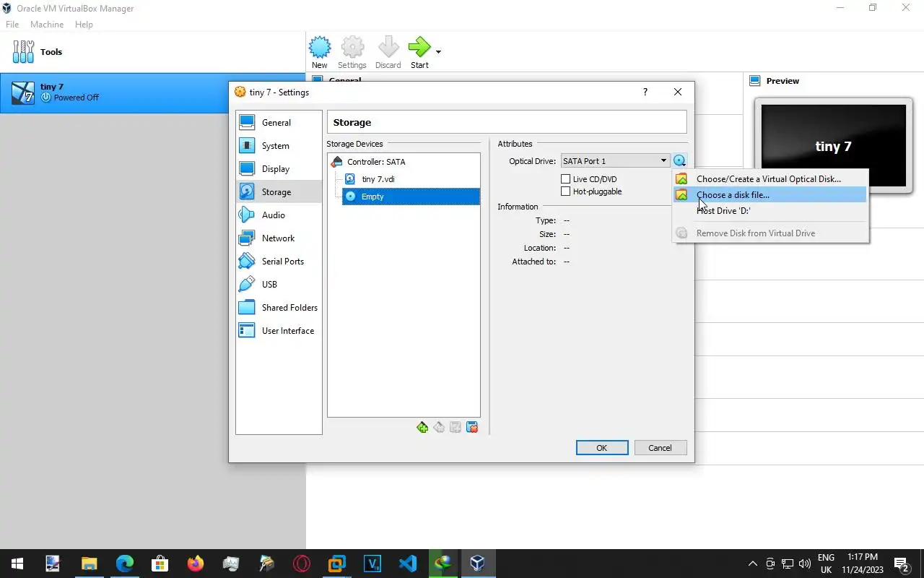Select the tiny 7 virtual machine entry
924x578 pixels.
point(153,92)
